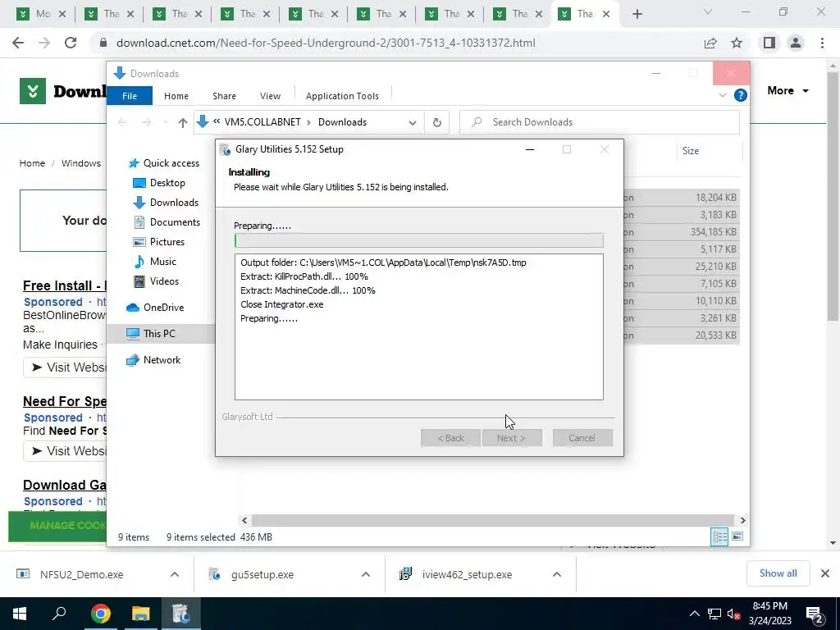This screenshot has width=840, height=630.
Task: Select Music in navigation pane
Action: 155,262
